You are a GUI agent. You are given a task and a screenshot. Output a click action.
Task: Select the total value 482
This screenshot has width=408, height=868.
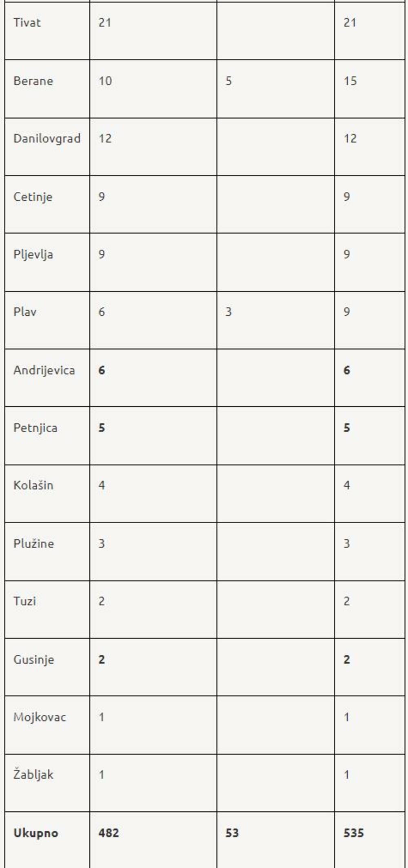point(109,833)
